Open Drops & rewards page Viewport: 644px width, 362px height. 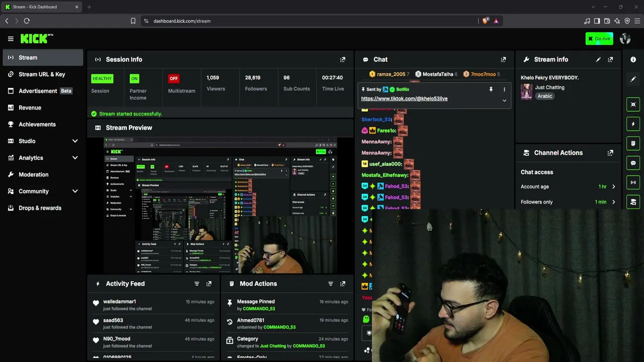click(x=43, y=208)
